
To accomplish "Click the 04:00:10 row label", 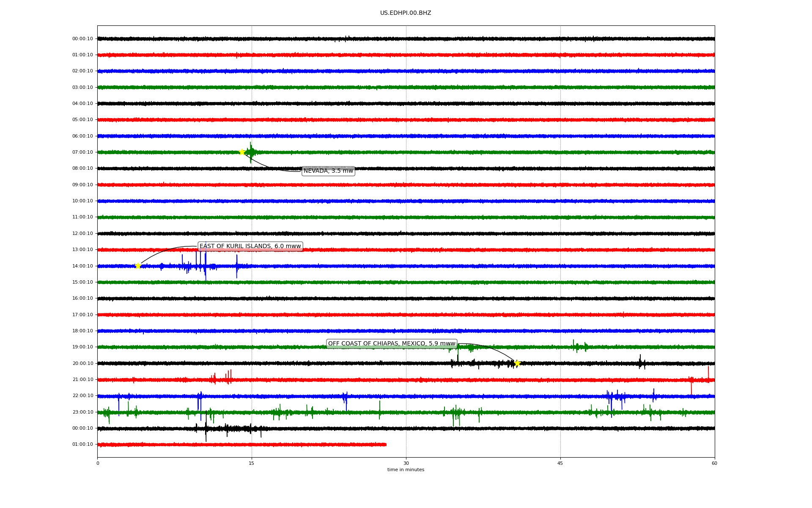I will (x=82, y=104).
